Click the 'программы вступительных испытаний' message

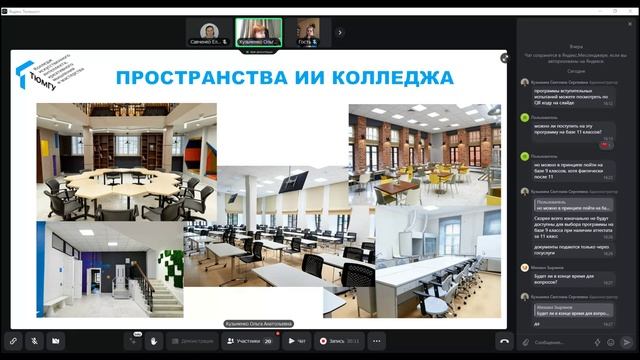tap(573, 97)
